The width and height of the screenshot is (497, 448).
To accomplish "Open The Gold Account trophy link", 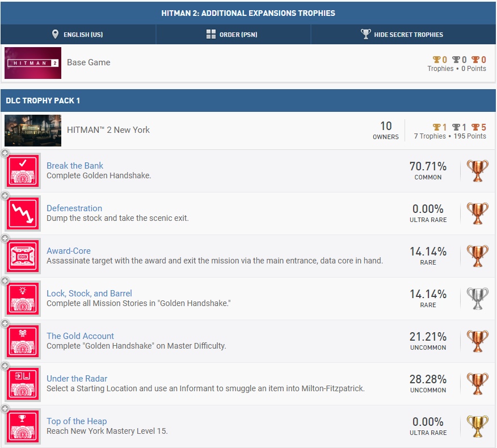I will 80,336.
